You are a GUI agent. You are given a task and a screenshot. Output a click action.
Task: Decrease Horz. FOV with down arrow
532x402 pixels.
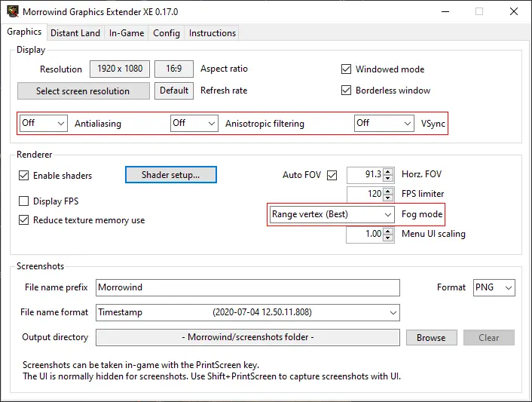tap(388, 179)
